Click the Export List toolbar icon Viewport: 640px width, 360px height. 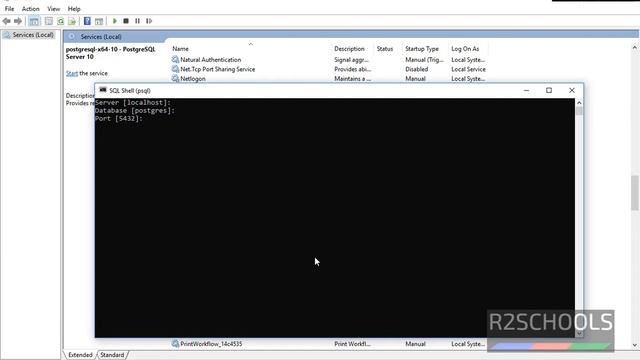(x=72, y=21)
